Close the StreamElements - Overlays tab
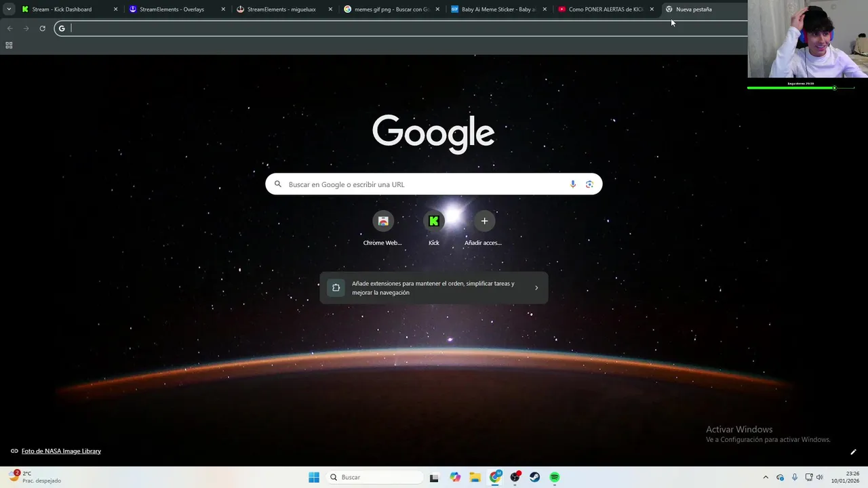 [x=223, y=9]
